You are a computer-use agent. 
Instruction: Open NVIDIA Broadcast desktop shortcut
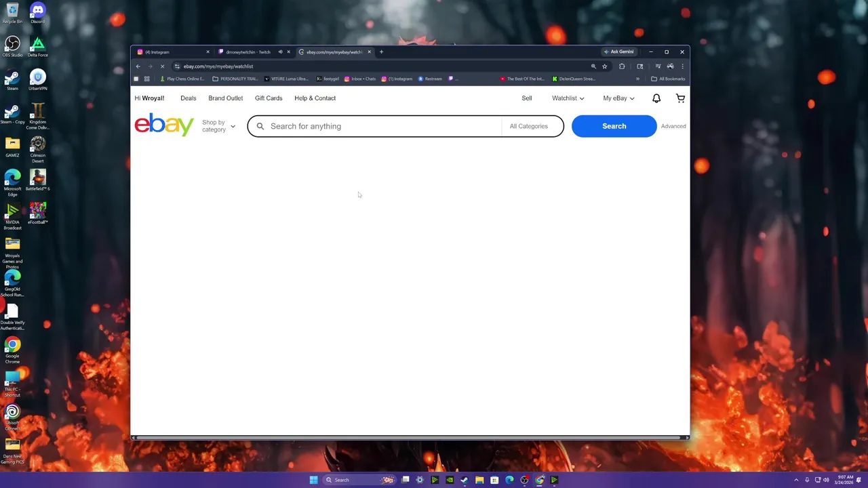point(12,216)
